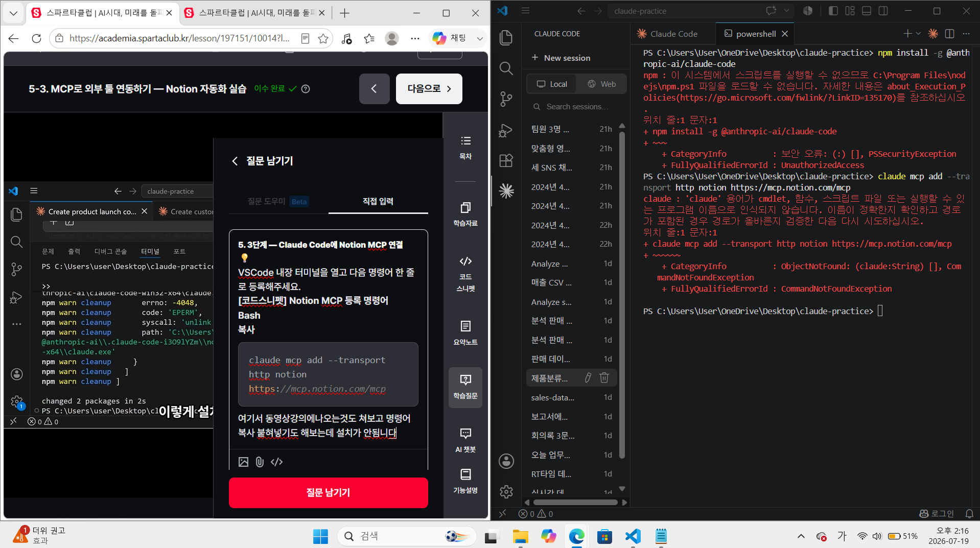Start a New session in Claude Code

pyautogui.click(x=561, y=58)
